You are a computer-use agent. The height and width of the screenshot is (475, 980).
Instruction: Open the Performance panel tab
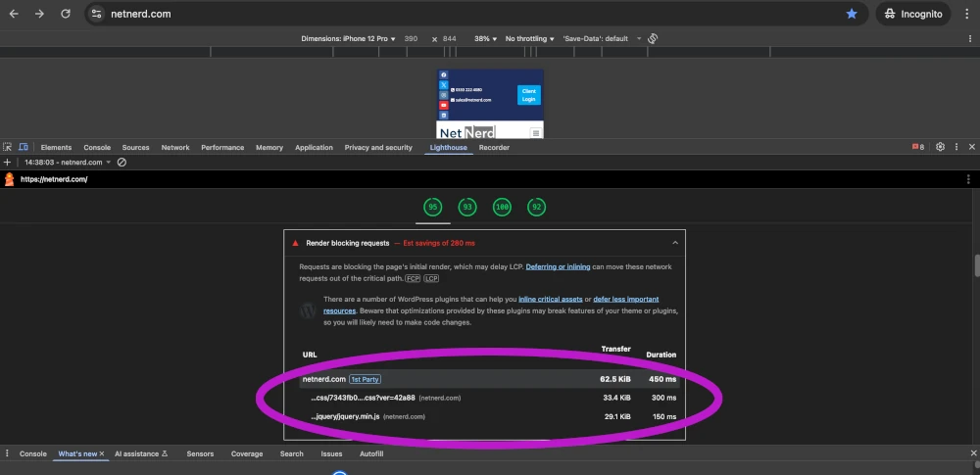coord(222,147)
